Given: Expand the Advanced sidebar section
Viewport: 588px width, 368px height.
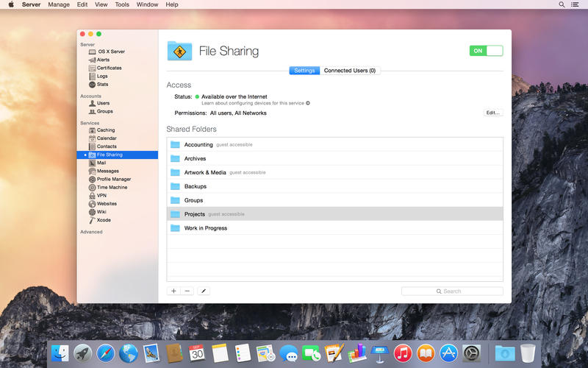Looking at the screenshot, I should [x=92, y=232].
